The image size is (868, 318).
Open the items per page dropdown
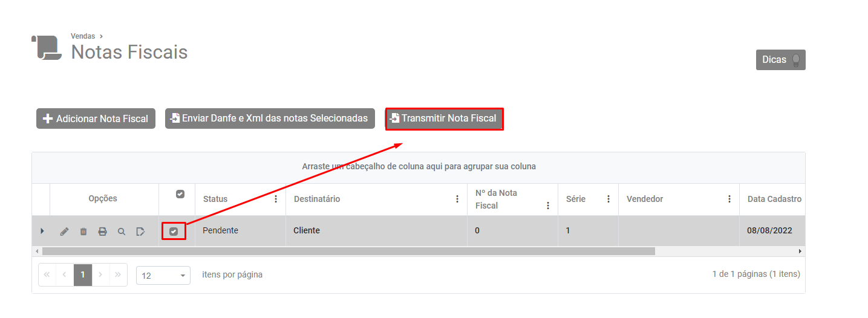(163, 276)
